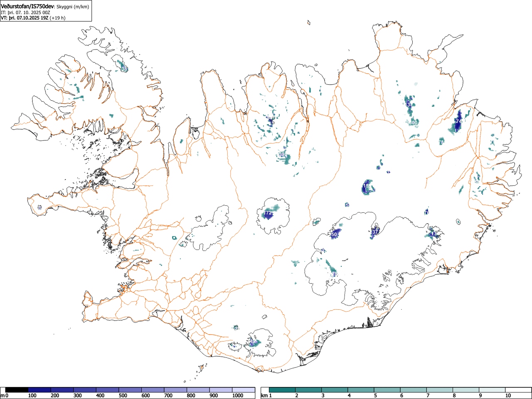The image size is (532, 399).
Task: Click the 'IT: þri. 07. 10. 2025 00Z' line
Action: click(x=25, y=12)
